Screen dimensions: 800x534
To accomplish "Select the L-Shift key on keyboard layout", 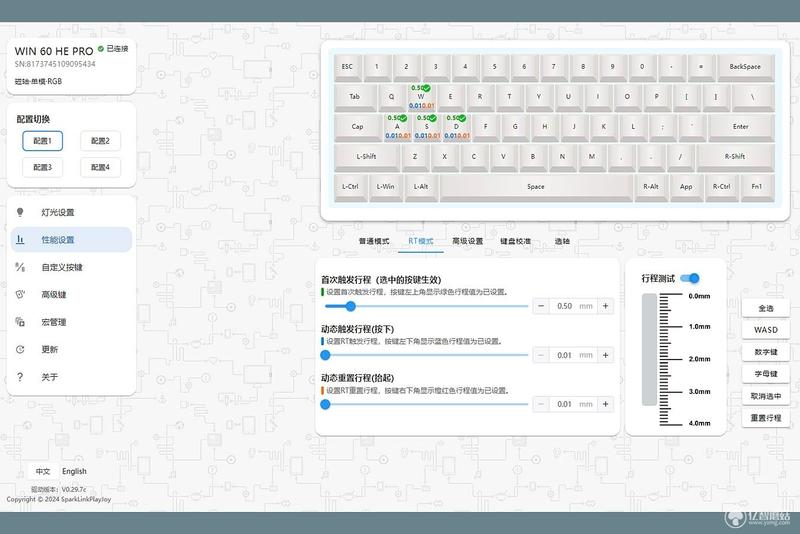I will pyautogui.click(x=366, y=157).
